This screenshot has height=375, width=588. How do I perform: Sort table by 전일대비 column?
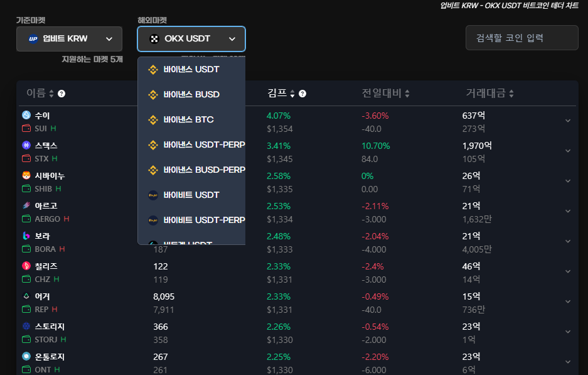tap(385, 94)
